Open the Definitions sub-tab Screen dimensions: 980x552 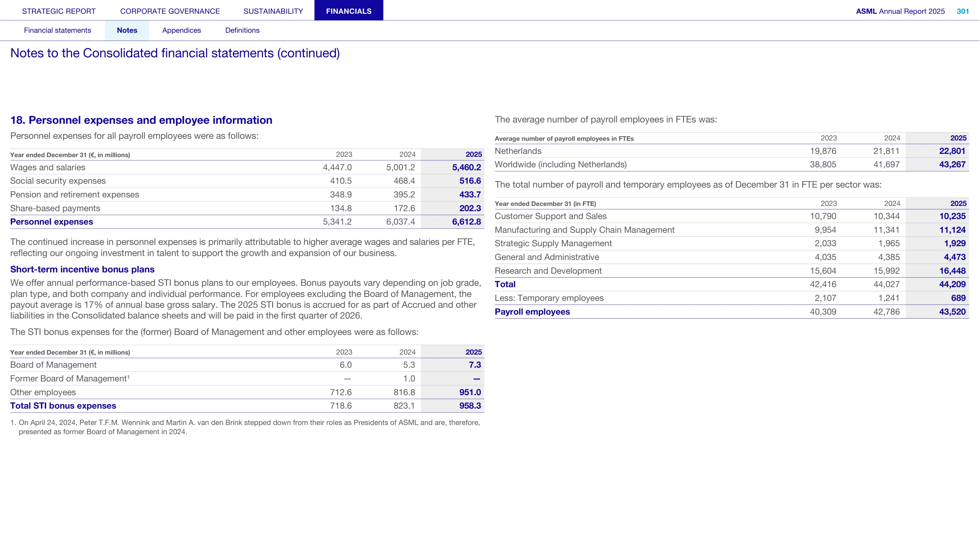coord(242,30)
